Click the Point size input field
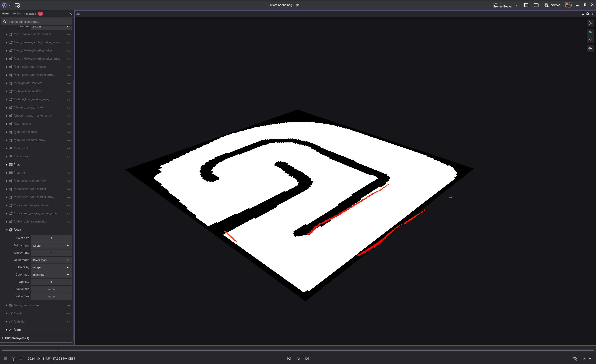The image size is (596, 364). (51, 238)
